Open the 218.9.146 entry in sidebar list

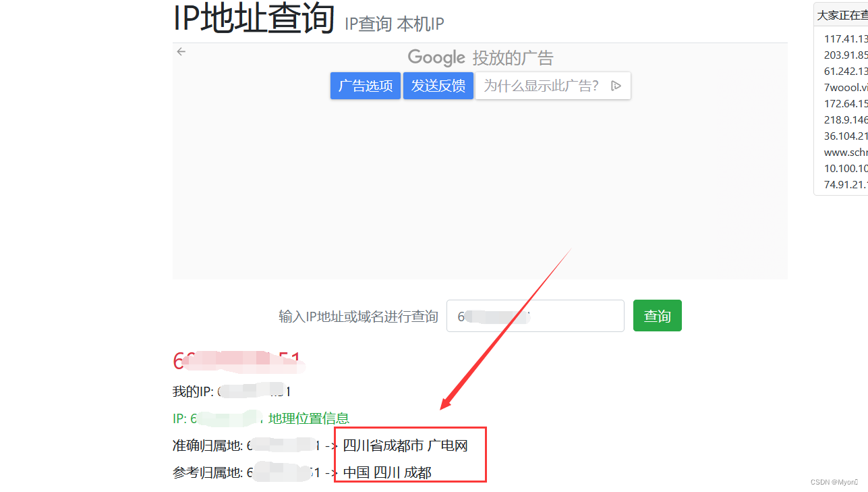[846, 120]
